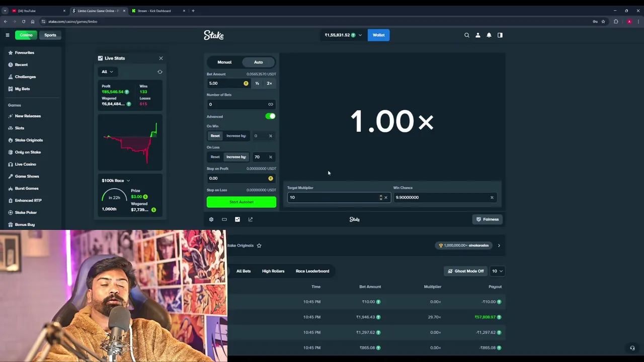This screenshot has width=644, height=362.
Task: Open the notifications bell
Action: [x=489, y=35]
